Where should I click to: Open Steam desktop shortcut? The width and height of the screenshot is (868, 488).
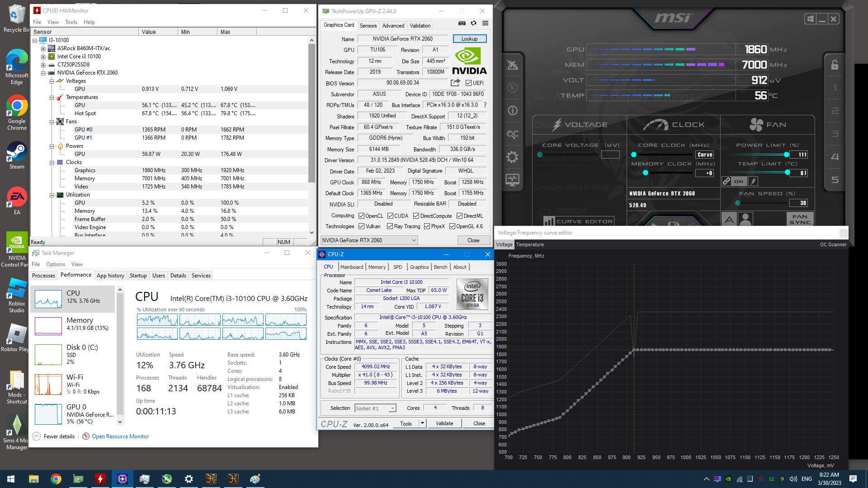pos(17,156)
